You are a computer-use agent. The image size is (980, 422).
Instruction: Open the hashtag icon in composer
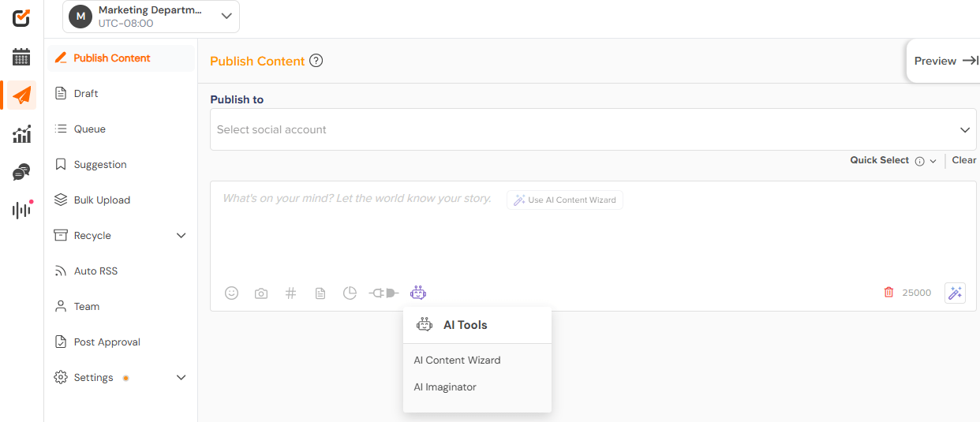pyautogui.click(x=290, y=293)
